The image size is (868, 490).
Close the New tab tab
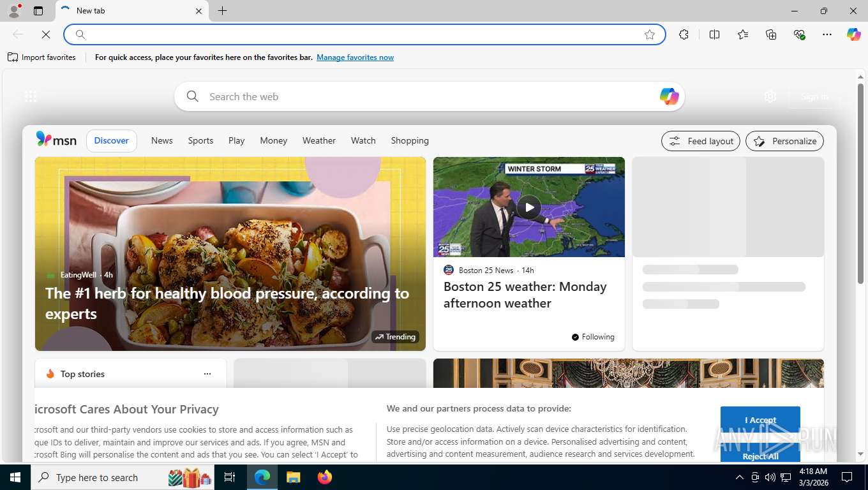point(198,11)
